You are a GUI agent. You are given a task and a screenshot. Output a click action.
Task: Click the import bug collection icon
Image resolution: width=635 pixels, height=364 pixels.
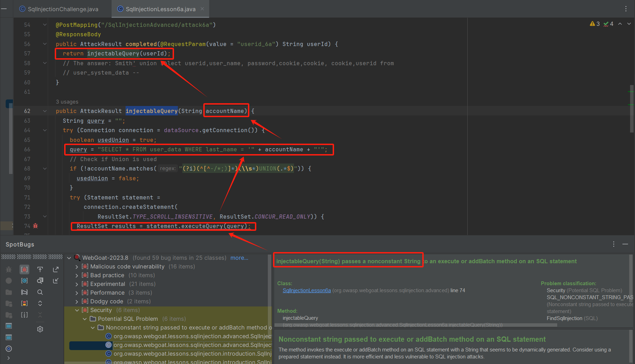pyautogui.click(x=56, y=281)
